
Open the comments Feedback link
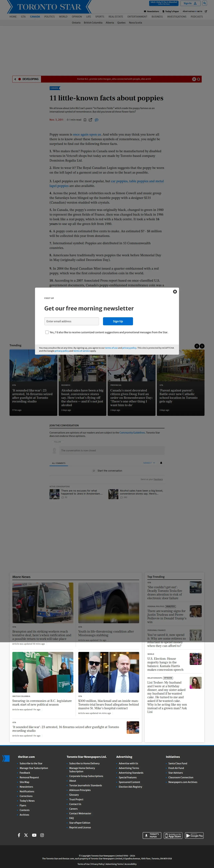click(x=158, y=479)
